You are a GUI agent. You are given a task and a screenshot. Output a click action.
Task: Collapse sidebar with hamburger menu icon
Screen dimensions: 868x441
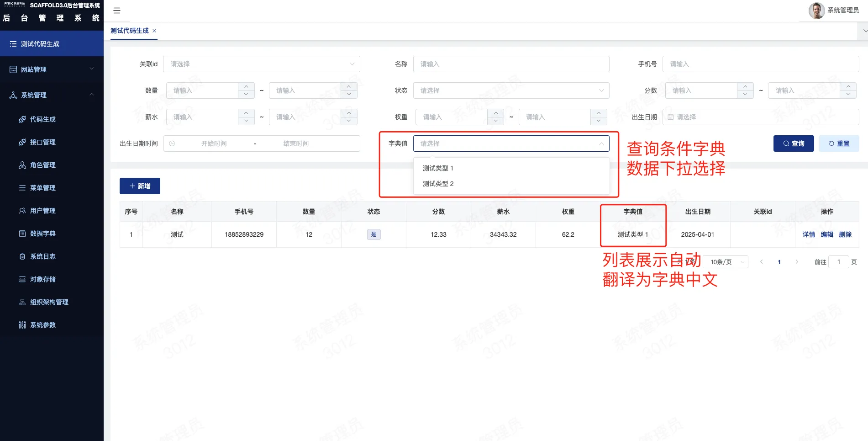point(117,11)
